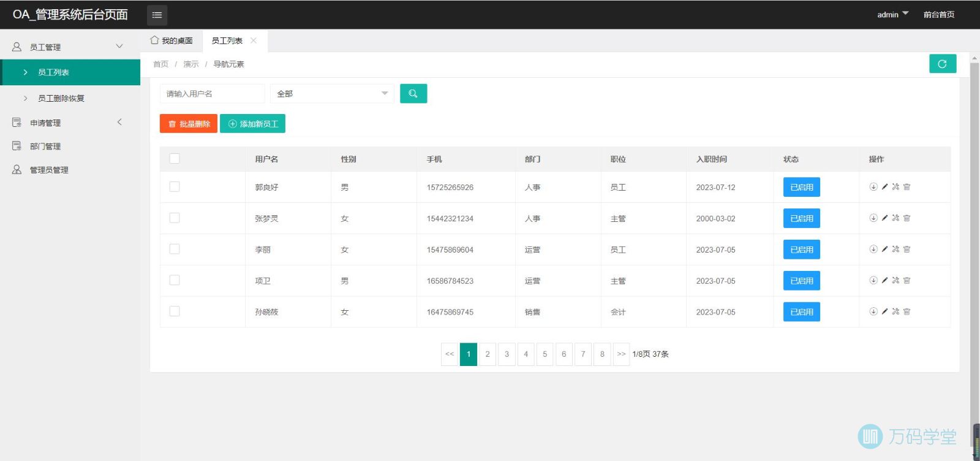Click the tools settings icon for 项卫
Screen dimensions: 980x461
tap(895, 281)
